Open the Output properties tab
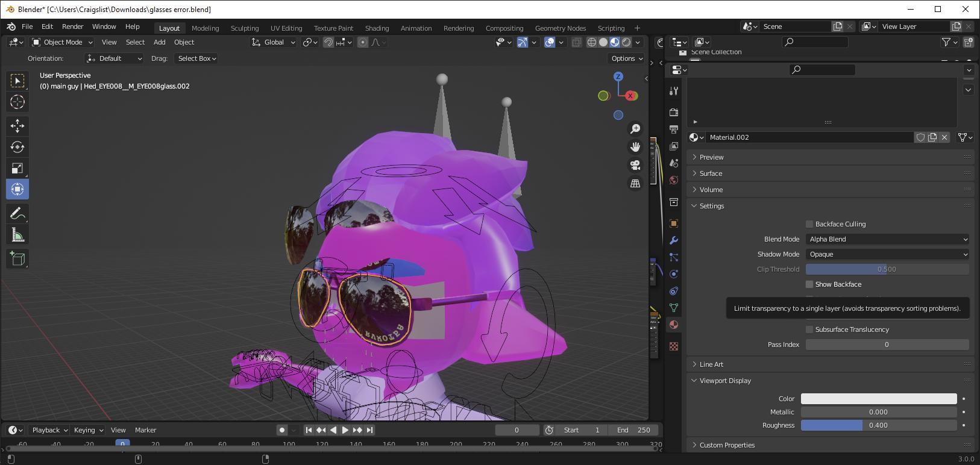Screen dimensions: 980x465 tap(674, 130)
